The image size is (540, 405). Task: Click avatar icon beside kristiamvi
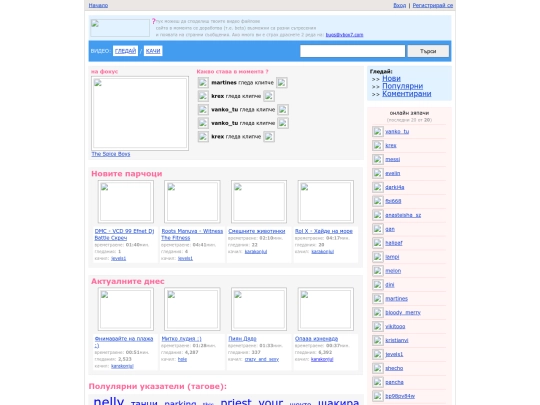(377, 340)
